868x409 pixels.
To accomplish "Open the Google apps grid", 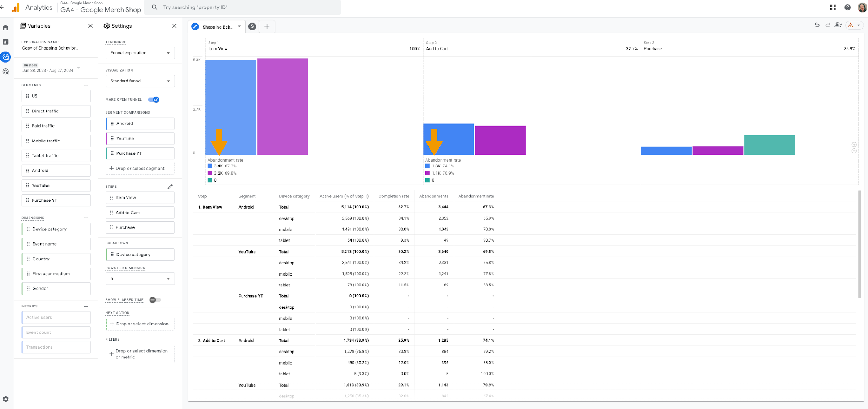I will coord(833,7).
